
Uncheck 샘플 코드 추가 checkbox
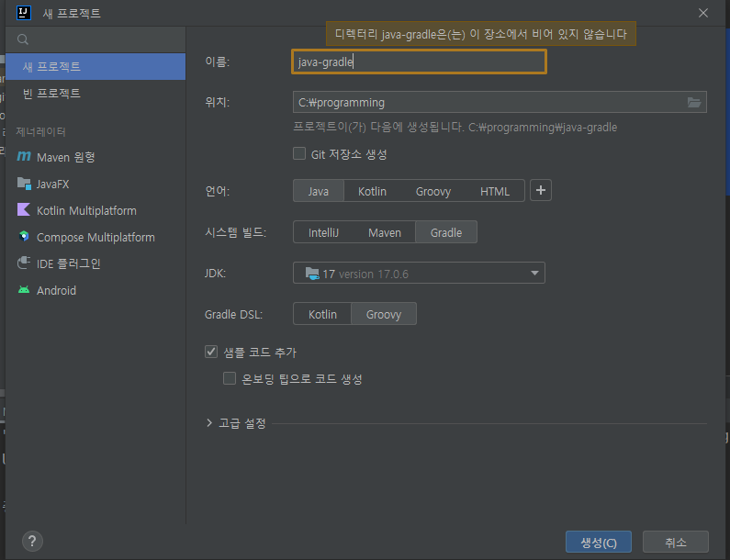coord(211,352)
